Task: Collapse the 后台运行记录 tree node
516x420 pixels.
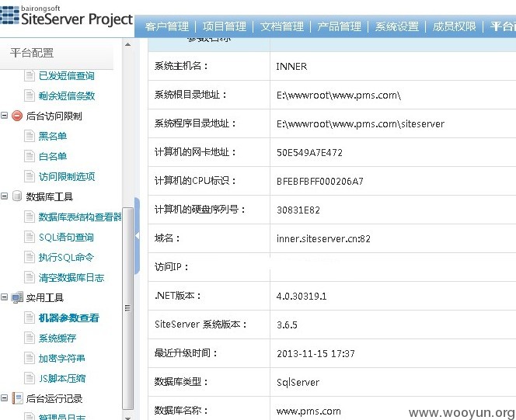Action: (x=5, y=398)
